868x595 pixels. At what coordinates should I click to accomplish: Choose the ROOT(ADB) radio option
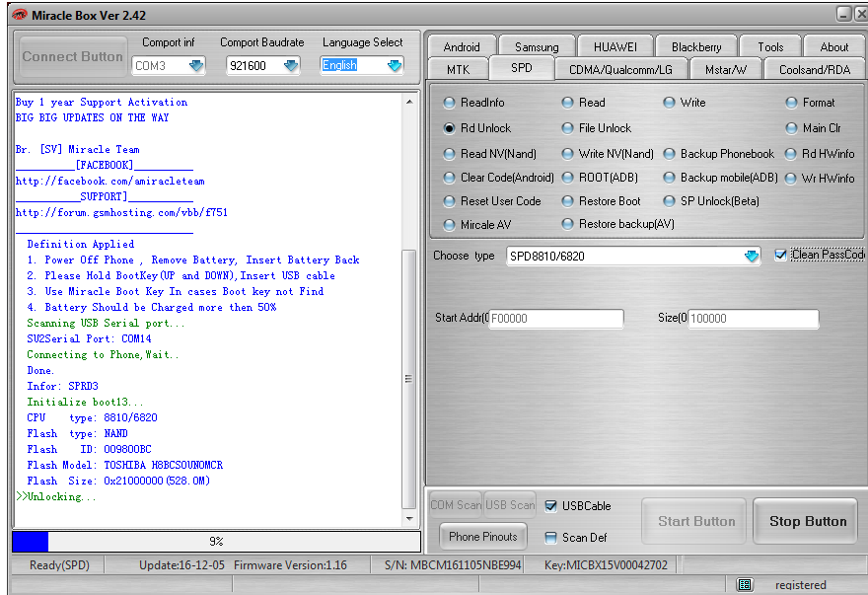pos(568,178)
